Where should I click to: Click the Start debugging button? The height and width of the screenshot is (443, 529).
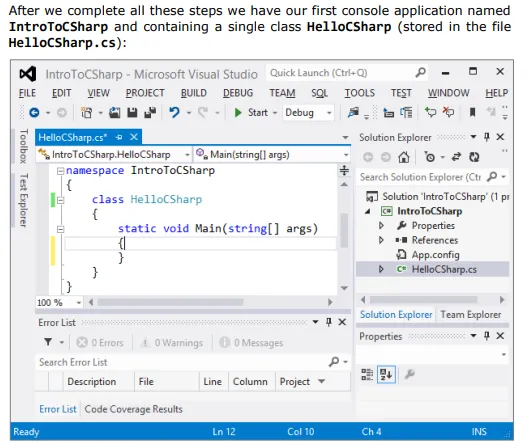[x=251, y=113]
